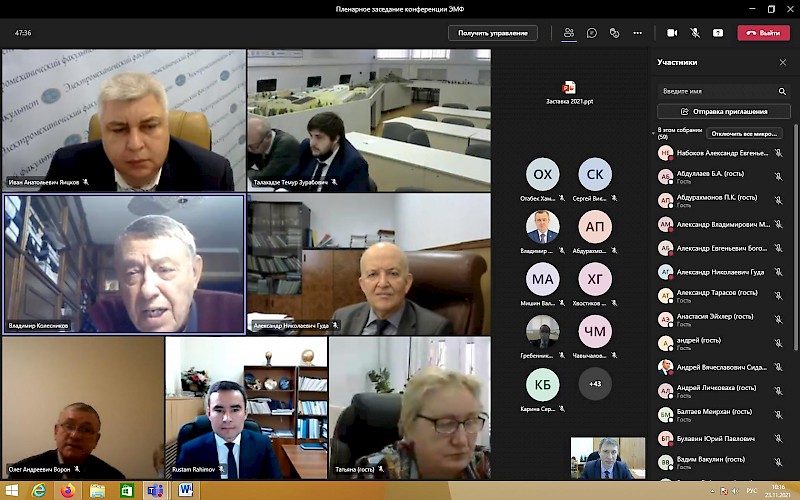Toggle mic for Набоков Александр in participant list
The width and height of the screenshot is (800, 500).
777,153
